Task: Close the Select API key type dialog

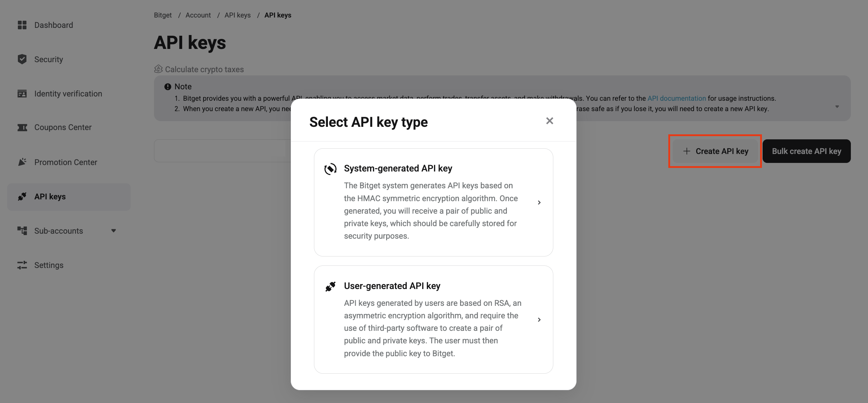Action: (549, 121)
